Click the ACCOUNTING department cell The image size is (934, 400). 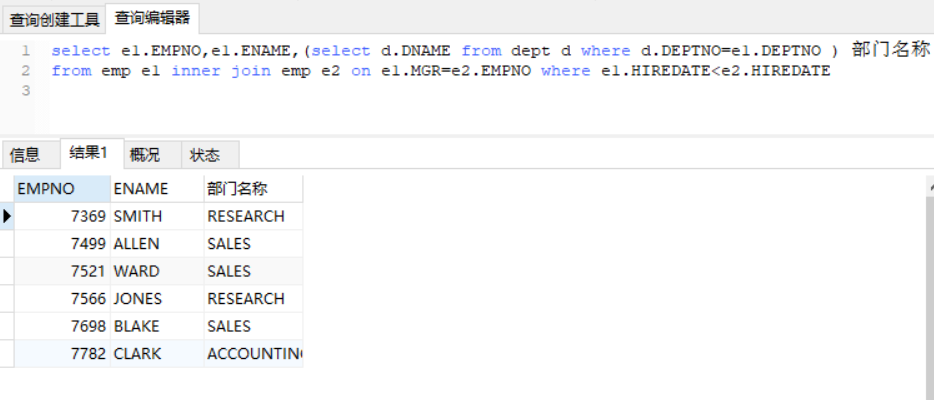pyautogui.click(x=254, y=354)
